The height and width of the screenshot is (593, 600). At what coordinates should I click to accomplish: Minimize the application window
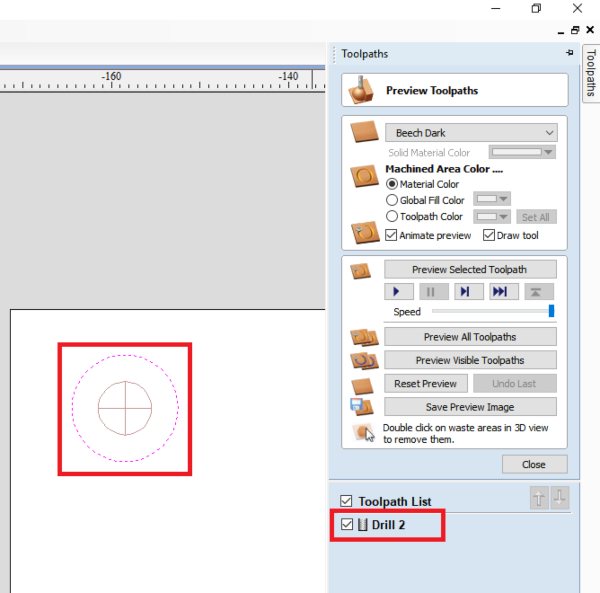click(496, 8)
